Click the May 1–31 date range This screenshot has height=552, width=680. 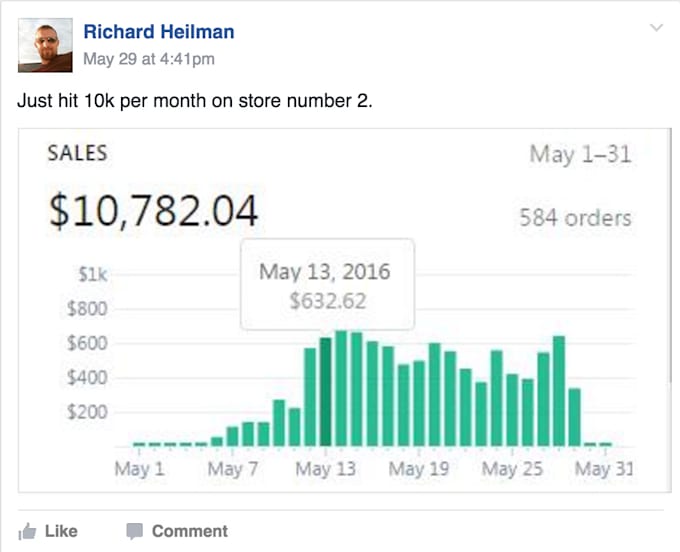coord(580,154)
